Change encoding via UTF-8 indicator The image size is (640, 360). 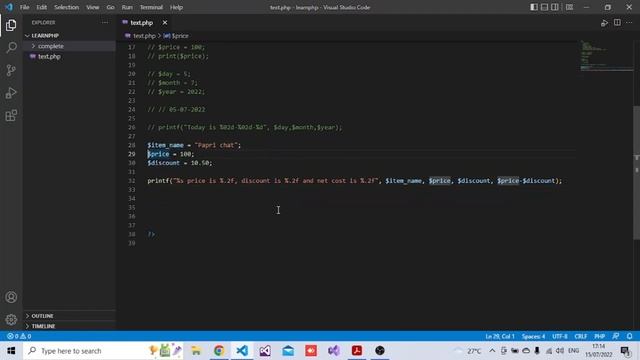560,336
